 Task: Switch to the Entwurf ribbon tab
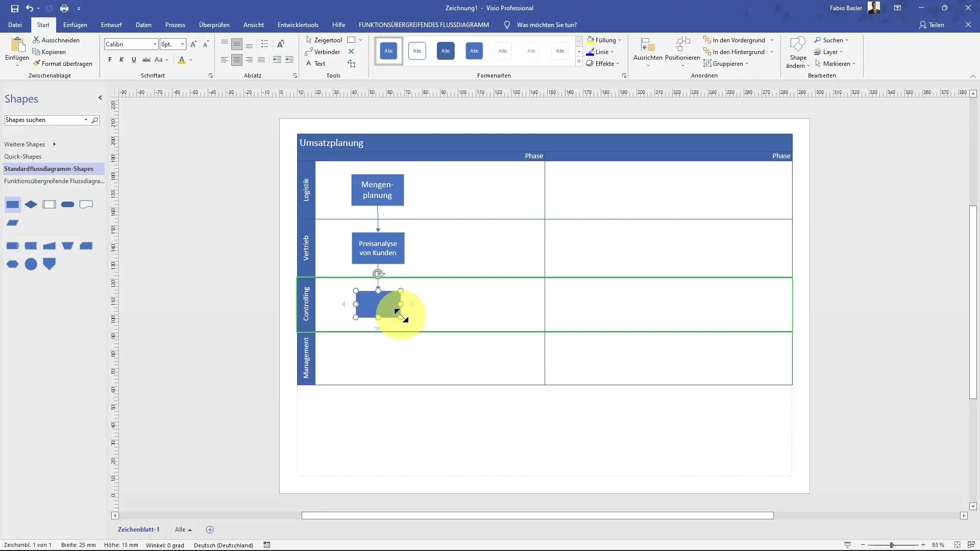click(x=111, y=24)
